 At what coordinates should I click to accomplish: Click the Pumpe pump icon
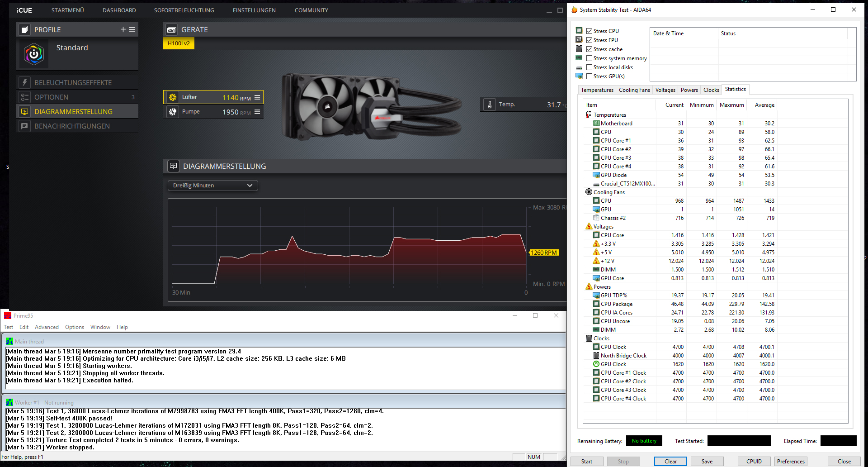[173, 112]
